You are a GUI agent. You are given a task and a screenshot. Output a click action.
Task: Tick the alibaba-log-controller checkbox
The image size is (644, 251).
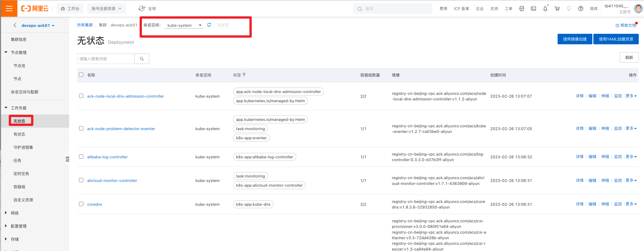[x=81, y=157]
